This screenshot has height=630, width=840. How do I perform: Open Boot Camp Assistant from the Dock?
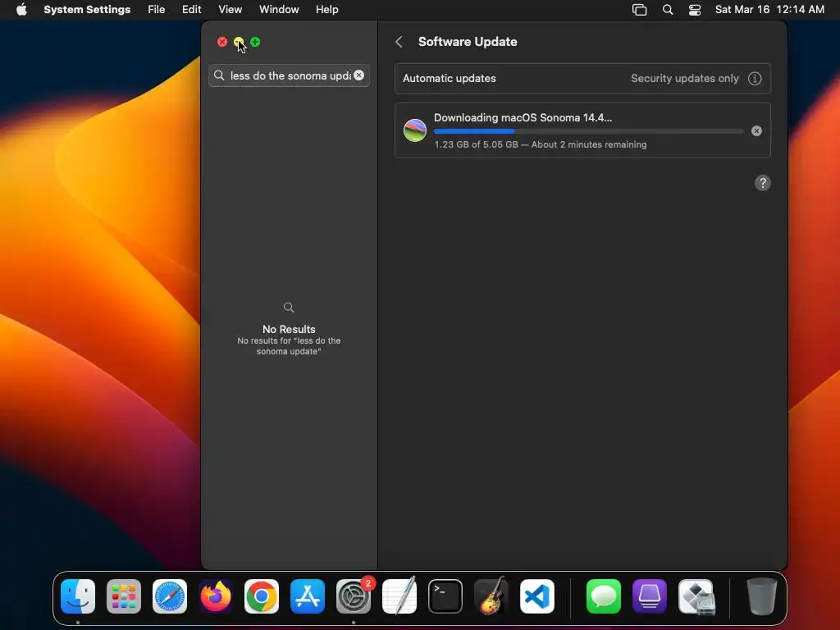696,596
